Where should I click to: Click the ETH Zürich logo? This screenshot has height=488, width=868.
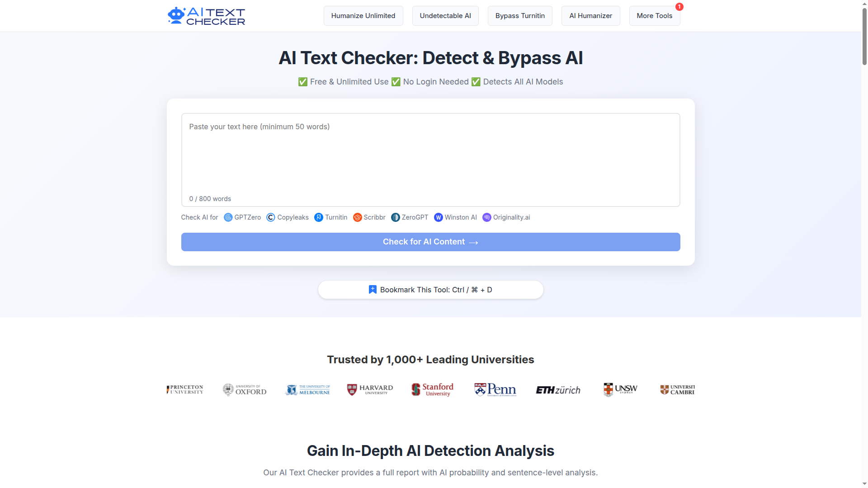click(x=558, y=390)
